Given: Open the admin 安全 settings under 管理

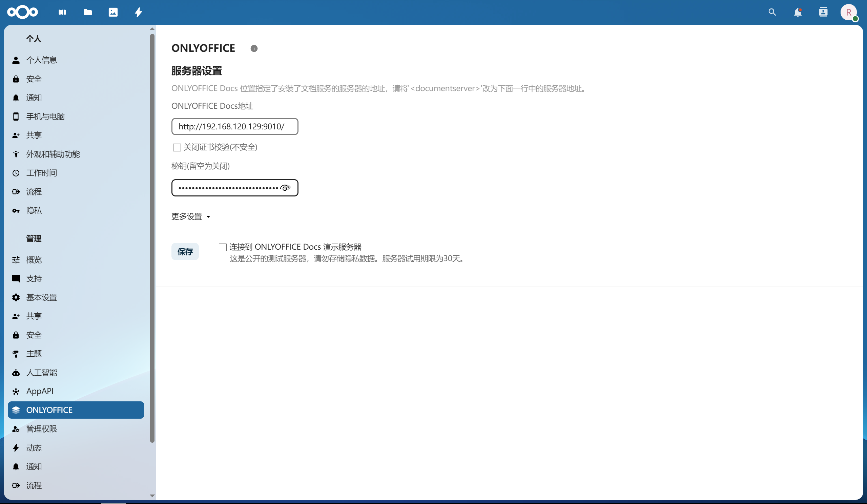Looking at the screenshot, I should (76, 335).
